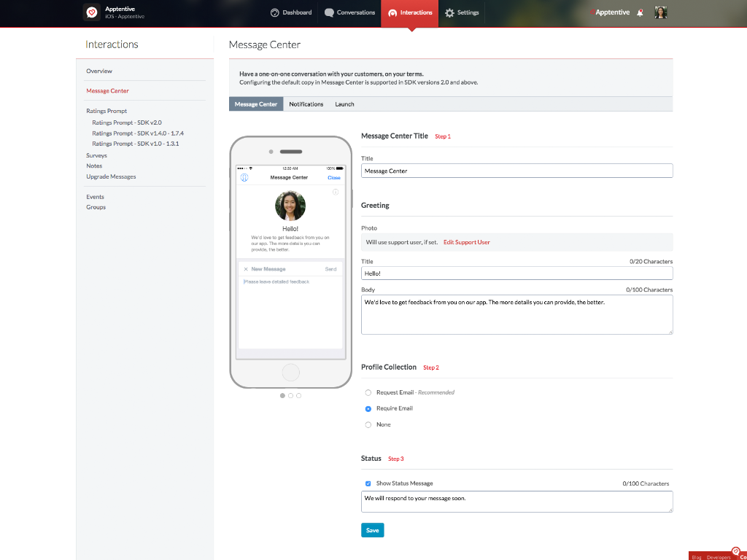Click the Save button
Image resolution: width=747 pixels, height=560 pixels.
coord(372,530)
